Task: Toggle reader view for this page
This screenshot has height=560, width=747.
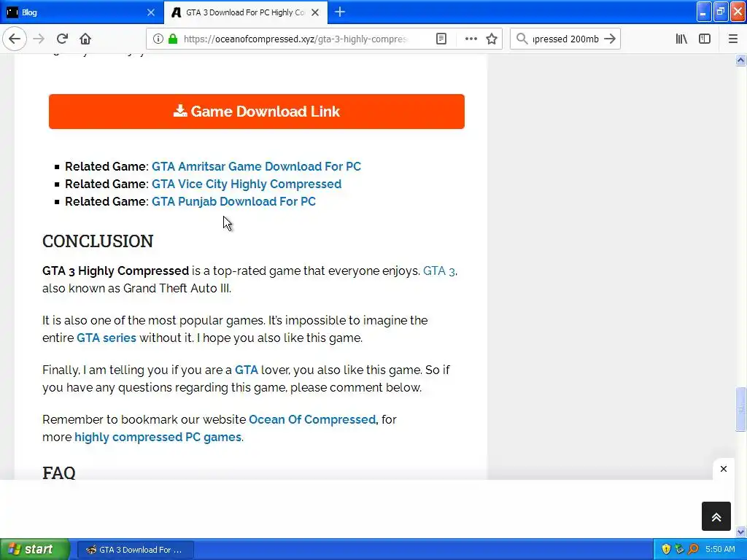Action: point(441,39)
